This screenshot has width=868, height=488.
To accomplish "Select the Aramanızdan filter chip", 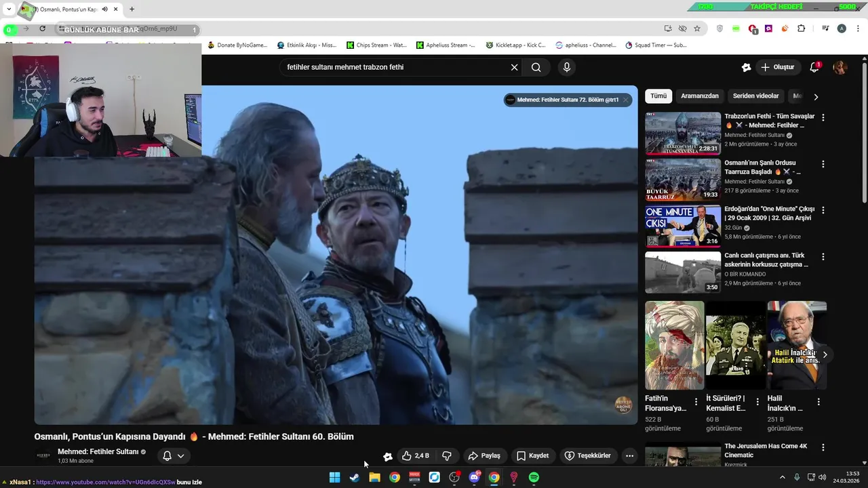I will [x=700, y=96].
